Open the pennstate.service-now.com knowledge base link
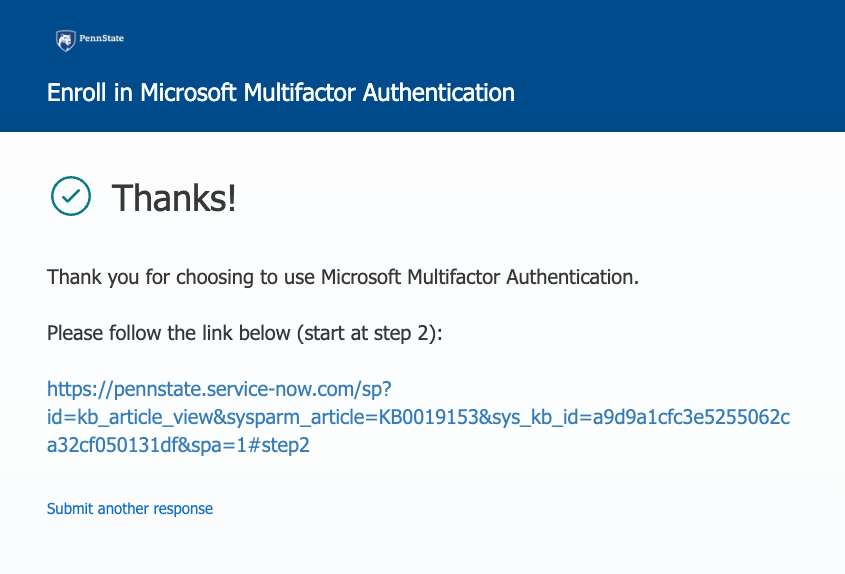845x574 pixels. coord(418,416)
